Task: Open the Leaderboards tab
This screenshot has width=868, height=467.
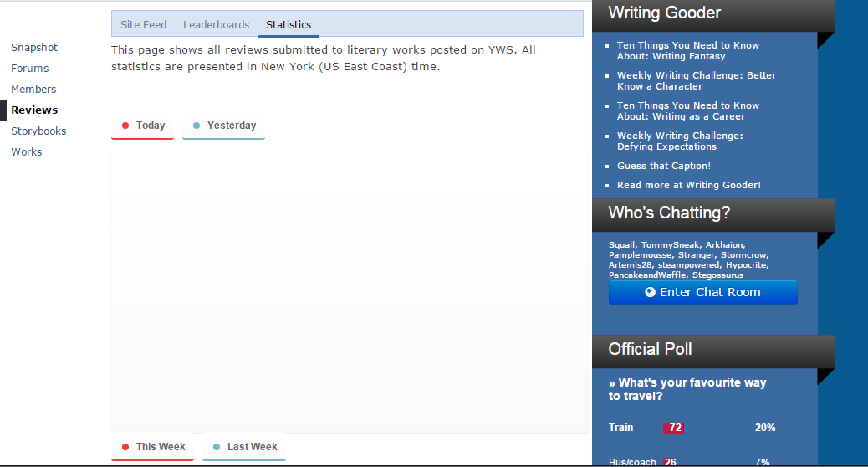Action: 216,25
